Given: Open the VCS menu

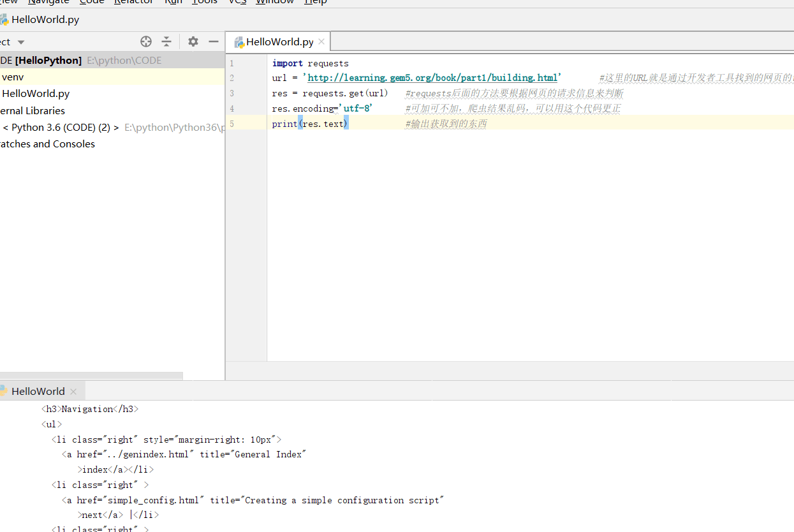Looking at the screenshot, I should [x=237, y=2].
